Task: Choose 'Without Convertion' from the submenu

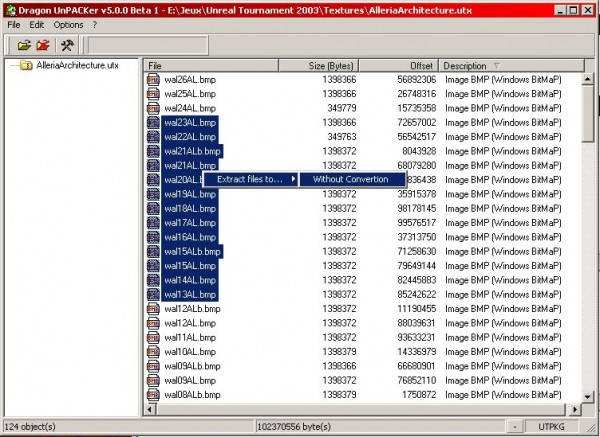Action: (x=350, y=179)
